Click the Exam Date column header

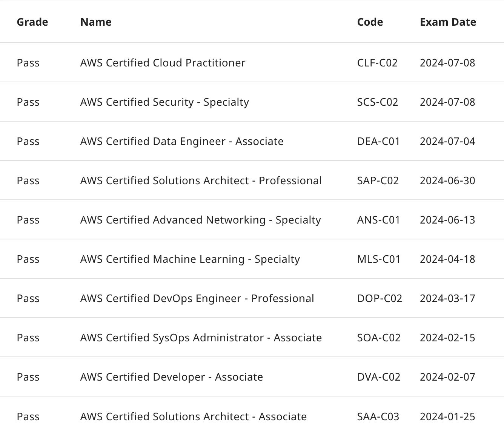[x=448, y=22]
